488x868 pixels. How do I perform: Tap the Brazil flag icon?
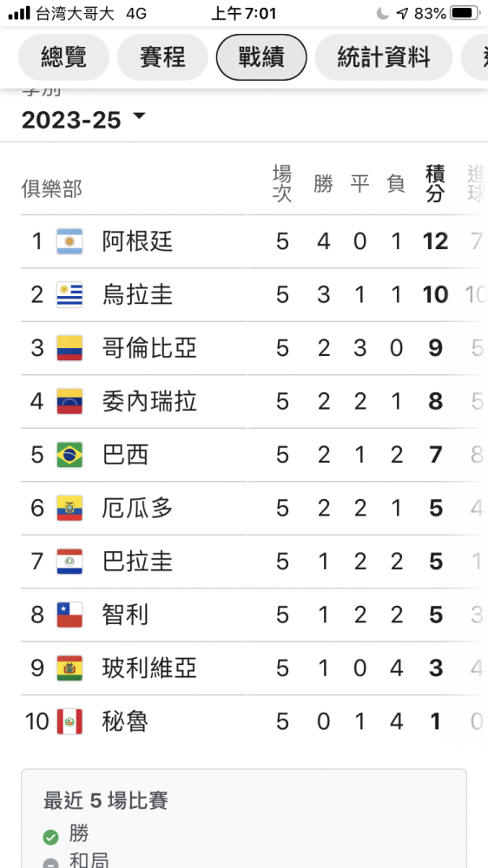[69, 455]
